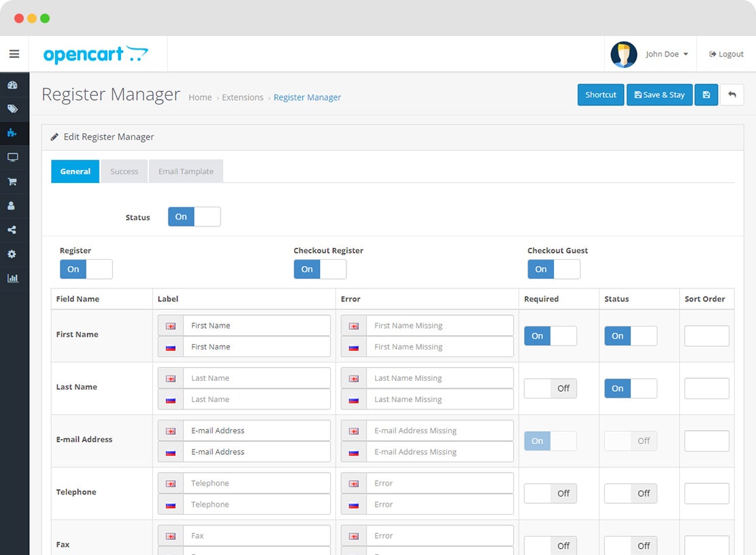Screen dimensions: 756x555
Task: Click the floppy disk save icon button
Action: pyautogui.click(x=706, y=95)
